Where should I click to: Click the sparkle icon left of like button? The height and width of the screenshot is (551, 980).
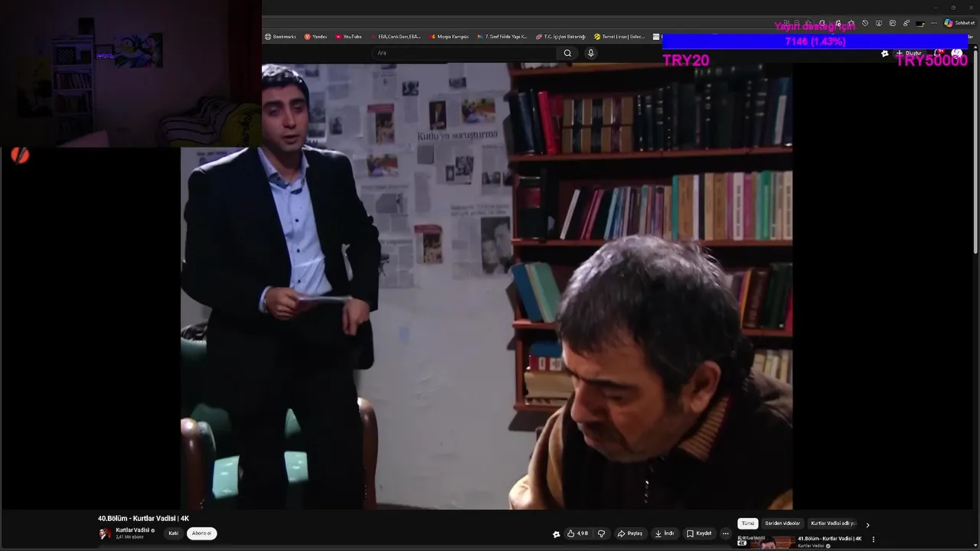tap(556, 534)
